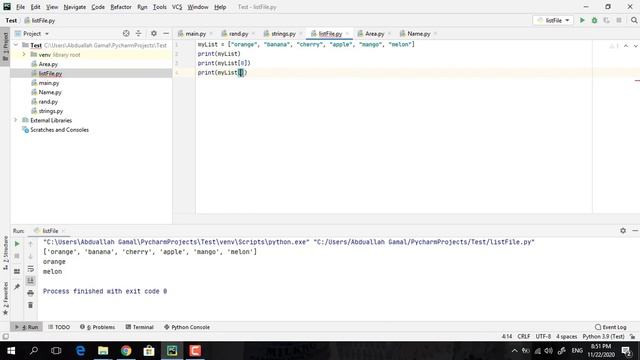Locate current file in Project panel
640x360 pixels.
click(x=126, y=33)
